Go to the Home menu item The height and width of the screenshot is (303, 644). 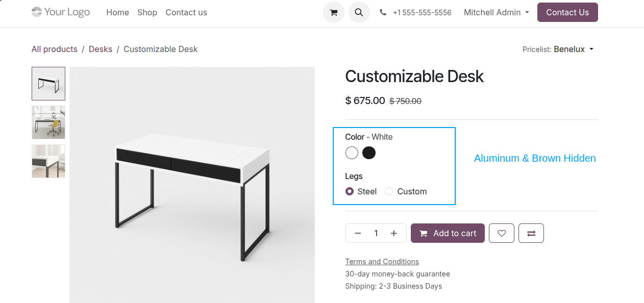coord(117,12)
